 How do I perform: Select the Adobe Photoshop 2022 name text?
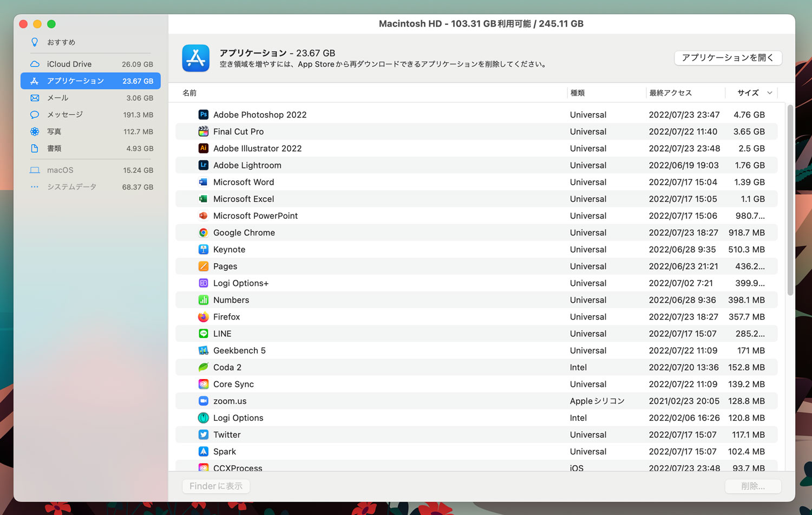click(x=260, y=115)
